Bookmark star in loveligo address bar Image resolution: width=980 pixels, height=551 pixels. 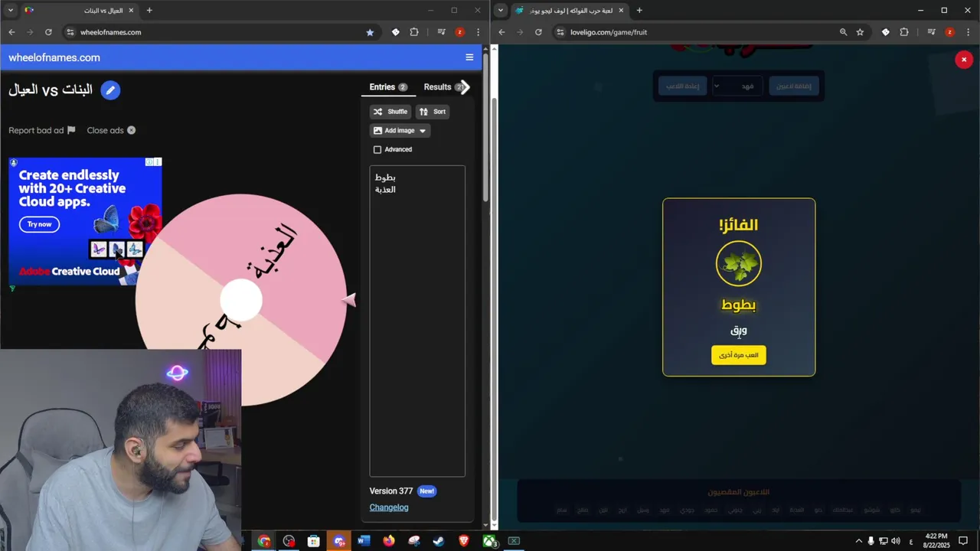[860, 32]
